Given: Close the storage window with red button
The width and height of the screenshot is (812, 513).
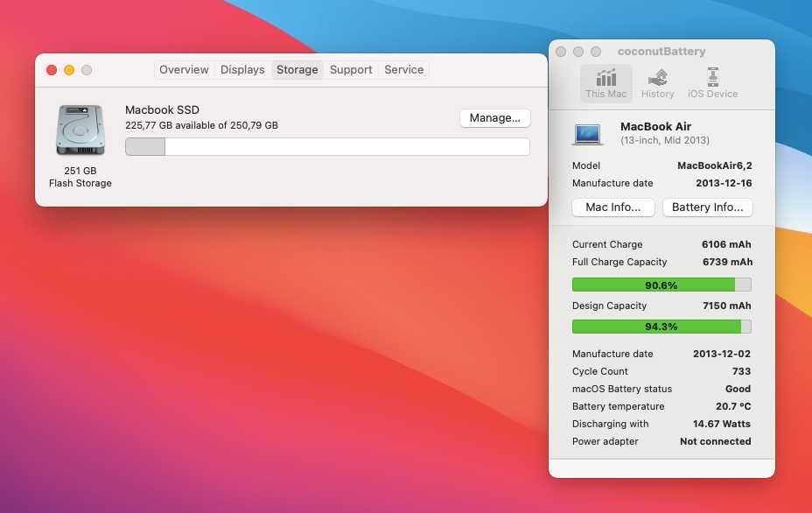Looking at the screenshot, I should tap(52, 70).
